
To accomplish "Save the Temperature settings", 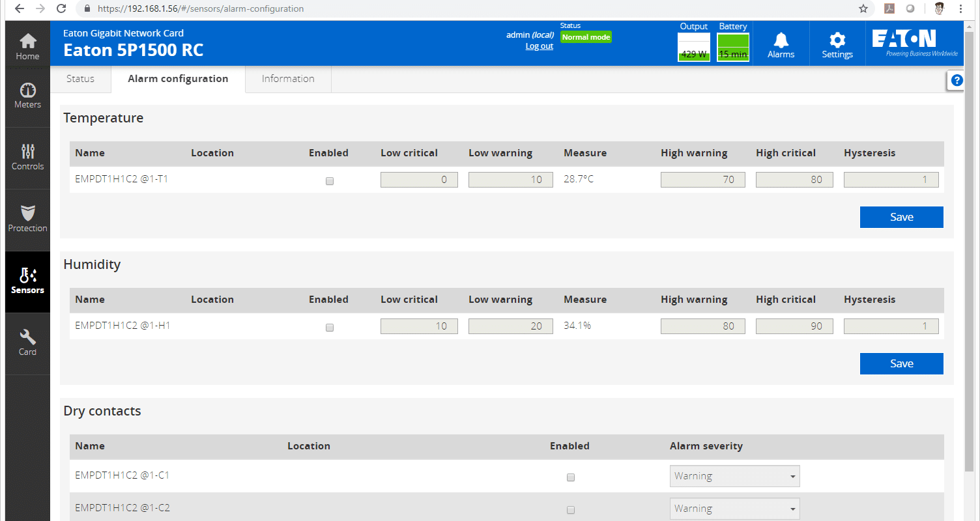I will point(902,217).
